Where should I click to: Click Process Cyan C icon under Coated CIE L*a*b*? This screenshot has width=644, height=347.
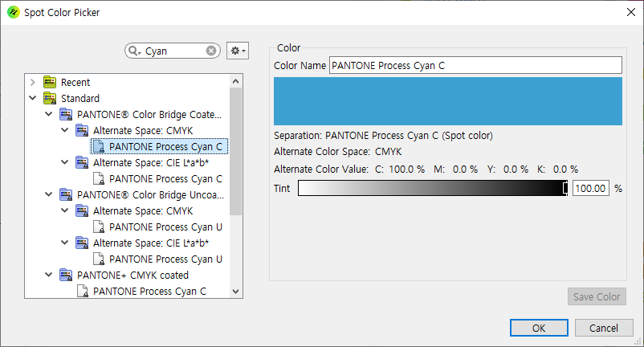point(99,178)
